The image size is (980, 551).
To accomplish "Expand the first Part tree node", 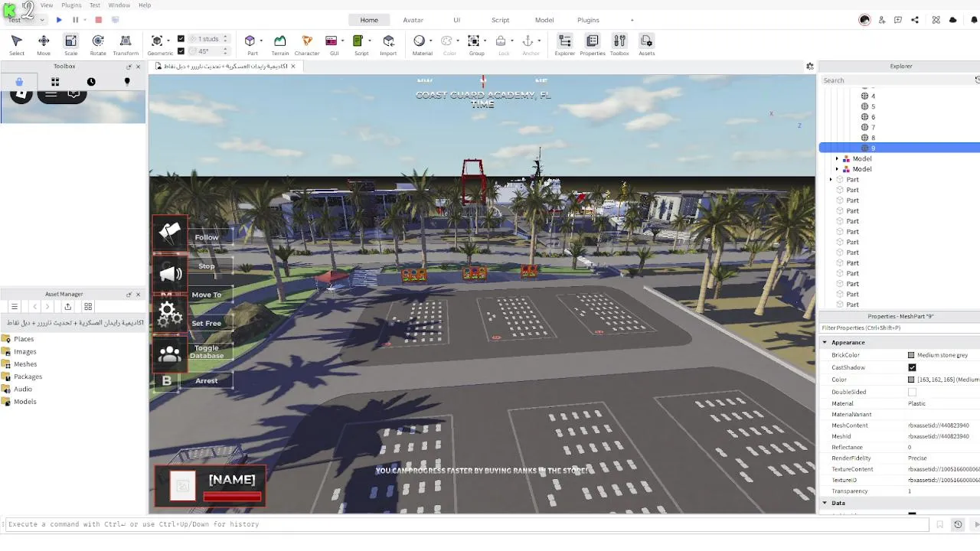I will tap(831, 179).
